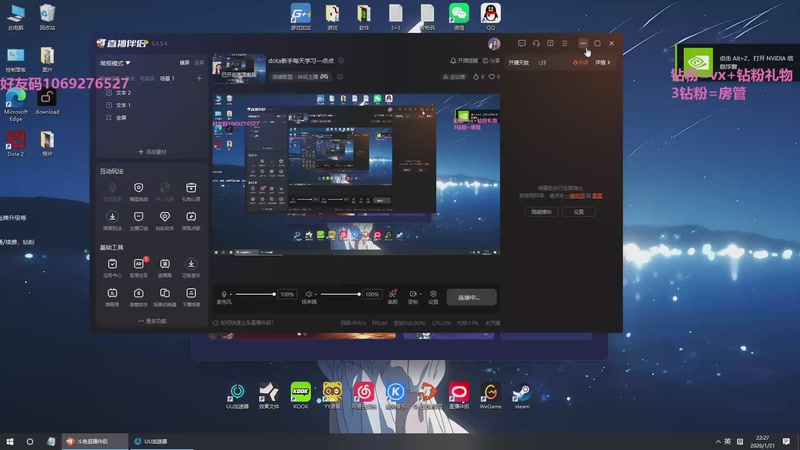Open the headset customer service icon

click(x=536, y=43)
